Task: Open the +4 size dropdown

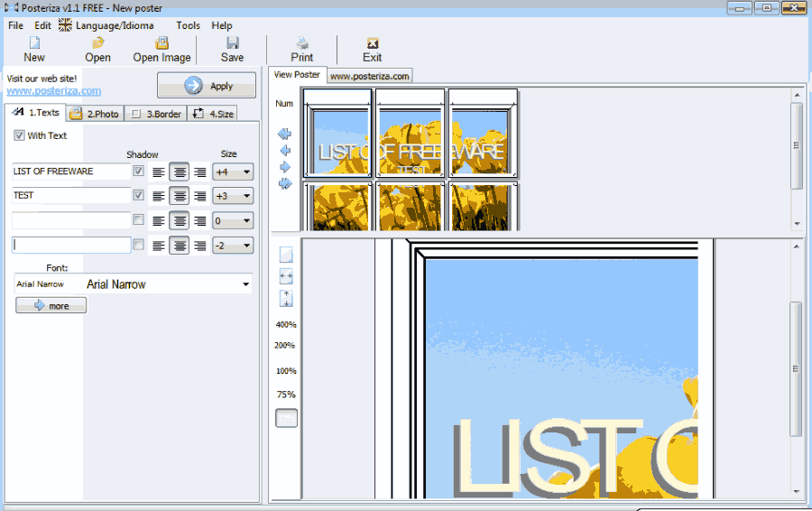Action: (233, 172)
